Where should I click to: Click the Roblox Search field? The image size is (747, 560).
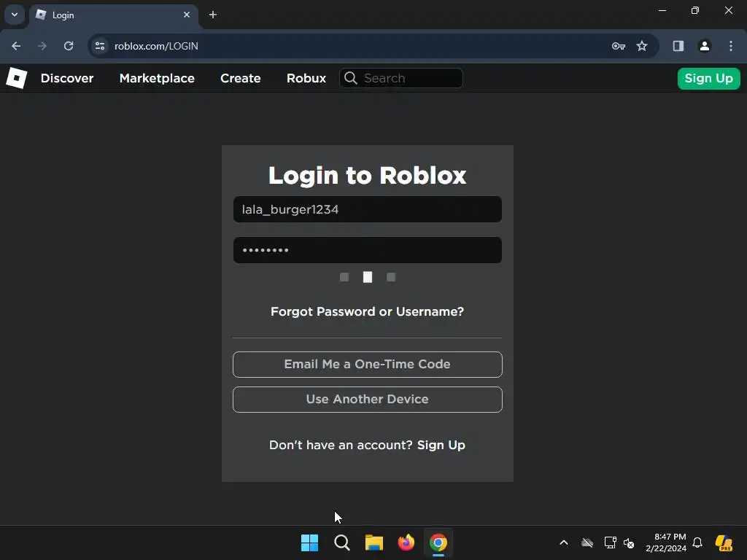(x=400, y=78)
